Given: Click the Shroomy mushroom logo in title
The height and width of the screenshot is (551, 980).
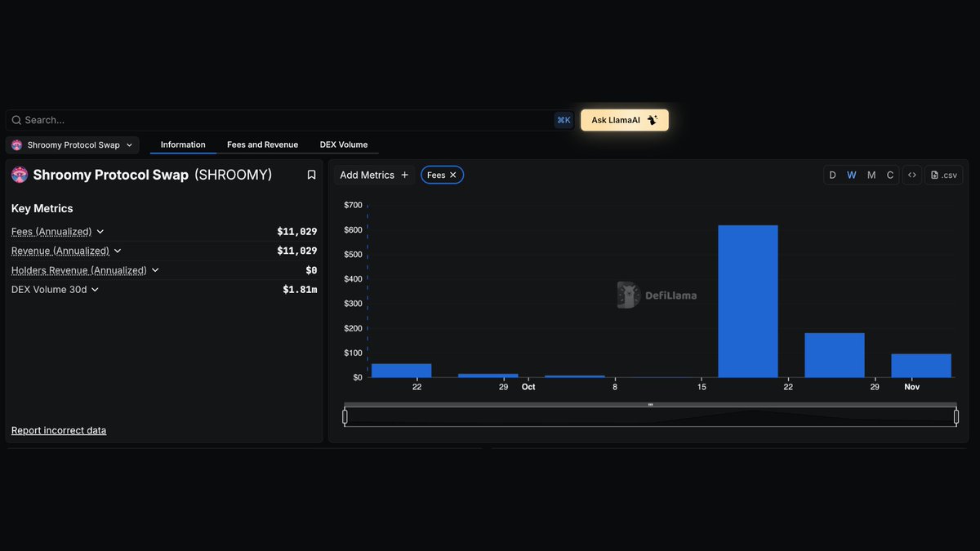Looking at the screenshot, I should pos(20,175).
